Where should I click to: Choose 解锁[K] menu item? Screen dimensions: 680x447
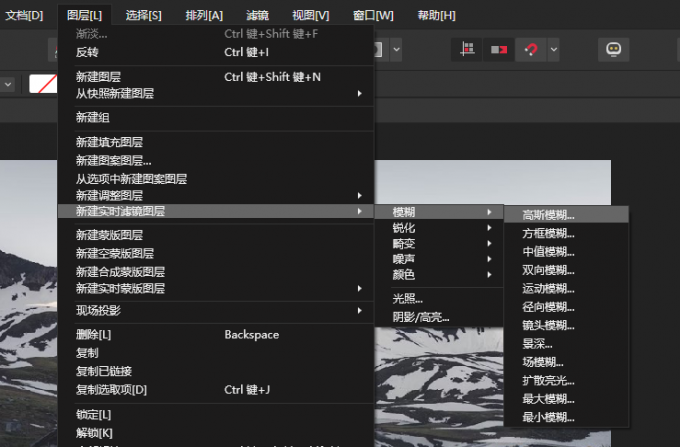pos(216,433)
